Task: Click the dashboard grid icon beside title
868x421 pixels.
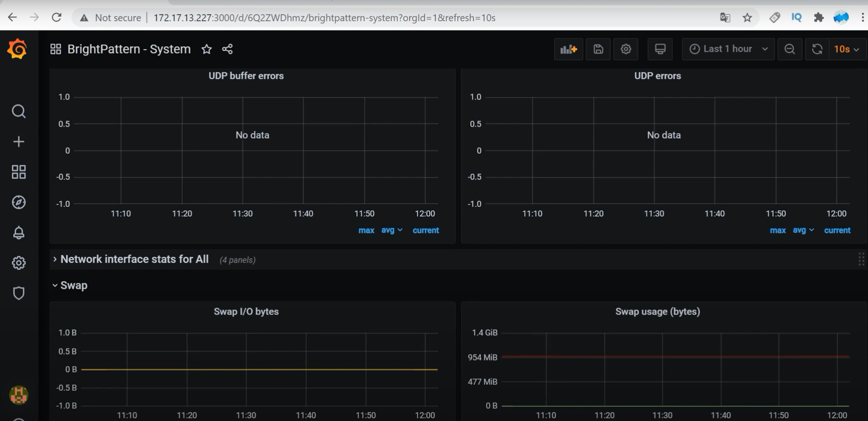Action: click(x=55, y=49)
